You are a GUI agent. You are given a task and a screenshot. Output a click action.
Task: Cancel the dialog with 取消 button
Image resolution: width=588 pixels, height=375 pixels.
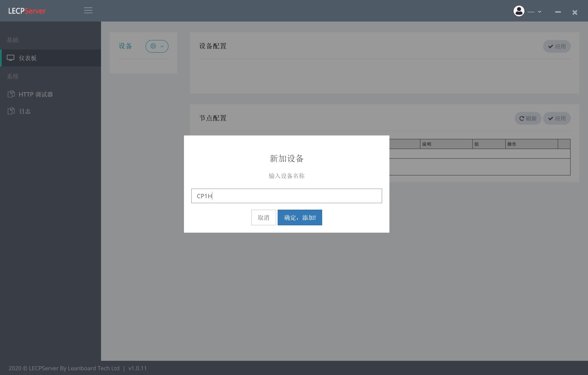[263, 217]
